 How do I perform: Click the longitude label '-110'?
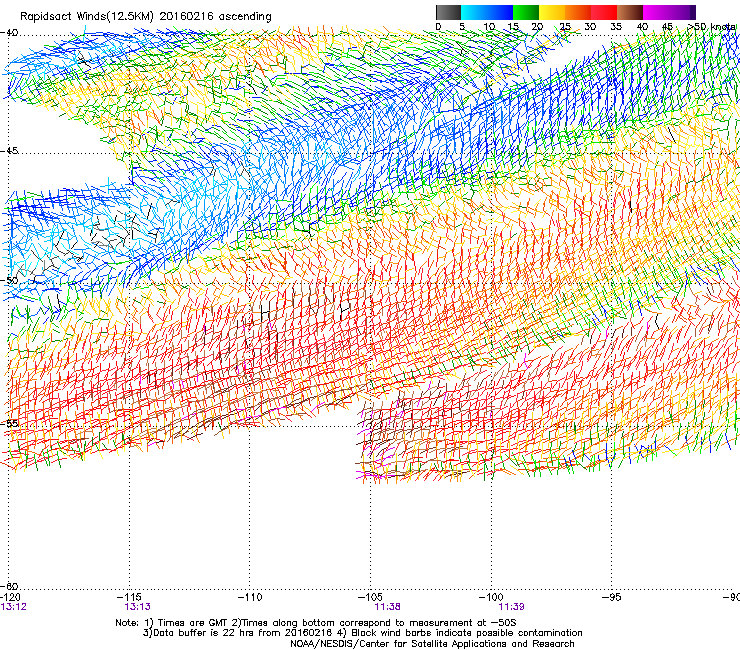click(x=250, y=598)
